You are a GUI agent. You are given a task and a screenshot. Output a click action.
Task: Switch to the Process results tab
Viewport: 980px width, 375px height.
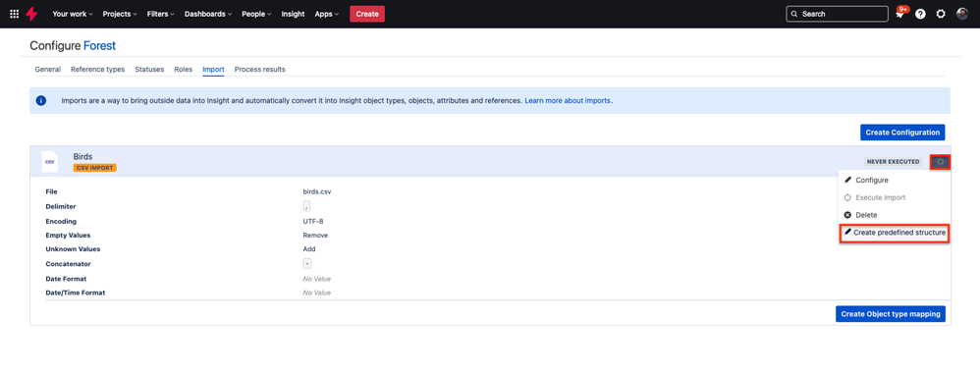click(x=260, y=70)
